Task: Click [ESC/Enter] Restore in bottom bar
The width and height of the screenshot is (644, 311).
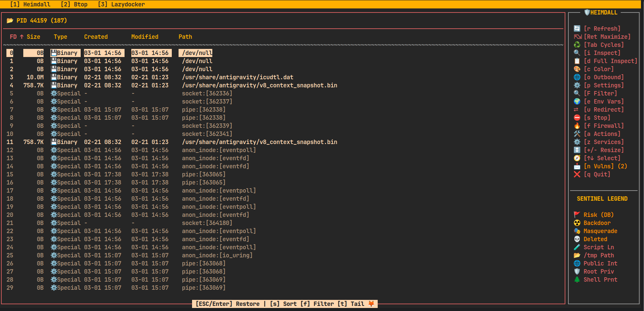Action: pyautogui.click(x=227, y=304)
